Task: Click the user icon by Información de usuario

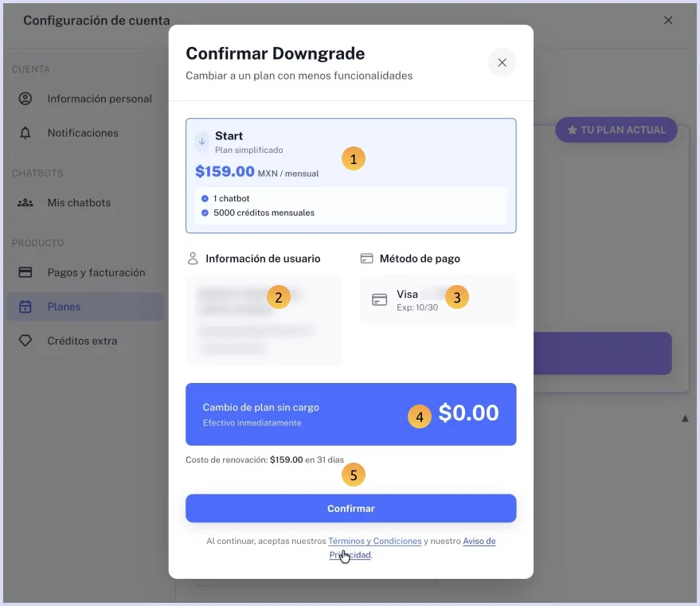Action: pos(192,259)
